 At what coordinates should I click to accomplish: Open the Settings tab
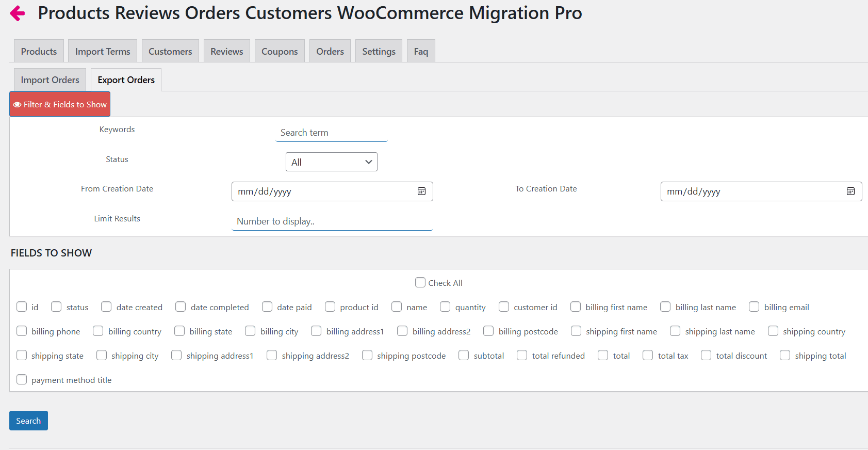pos(379,51)
